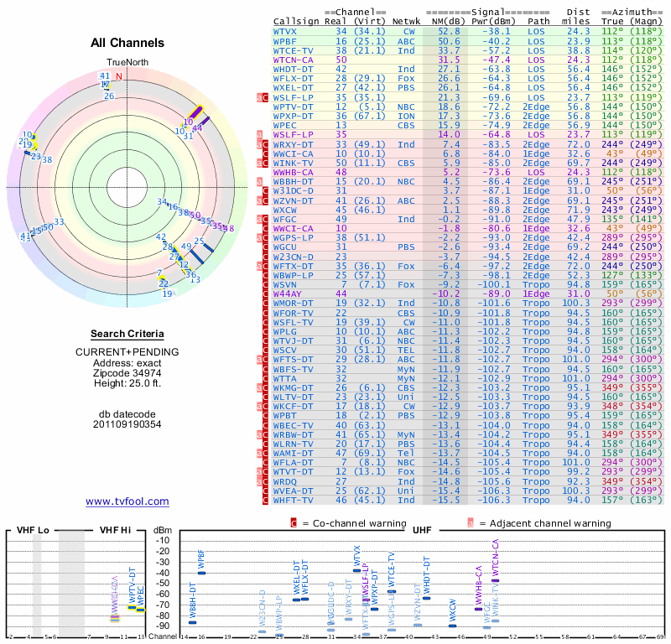Click the WPTV-DT marker in VHF Hi chart
This screenshot has height=644, width=671.
point(133,607)
